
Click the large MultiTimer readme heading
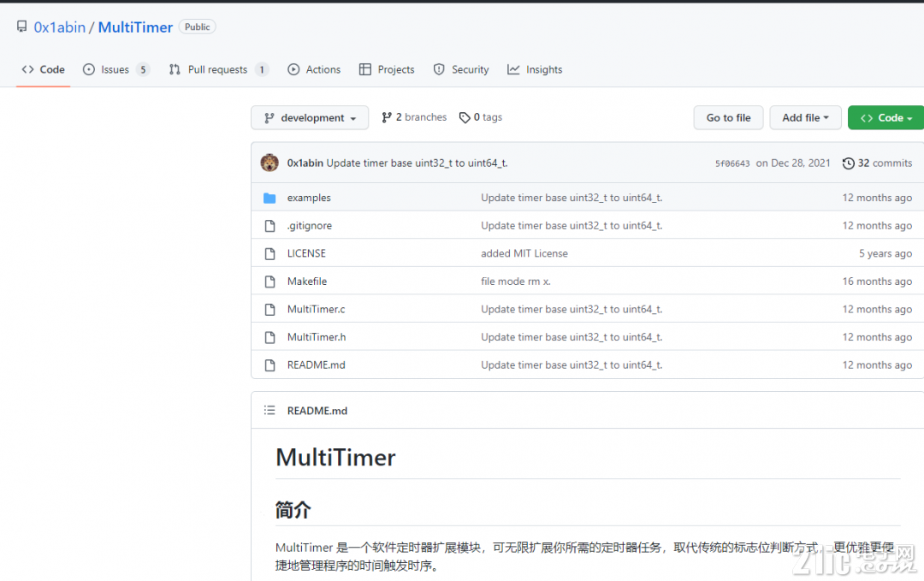pyautogui.click(x=335, y=457)
